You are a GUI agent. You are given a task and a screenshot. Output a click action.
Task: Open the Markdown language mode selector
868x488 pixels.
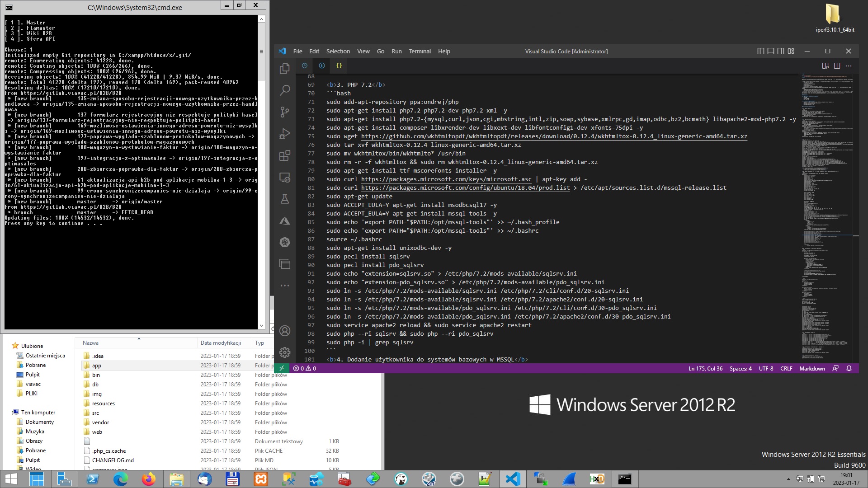(812, 368)
